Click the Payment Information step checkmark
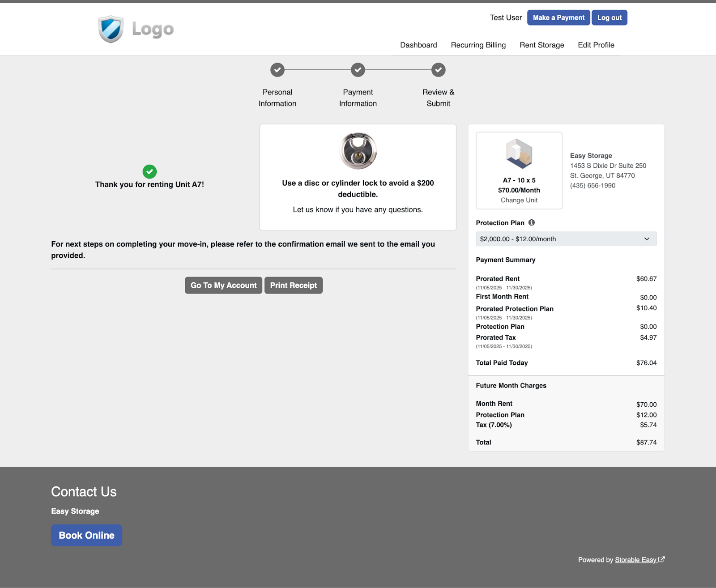716x588 pixels. tap(358, 70)
